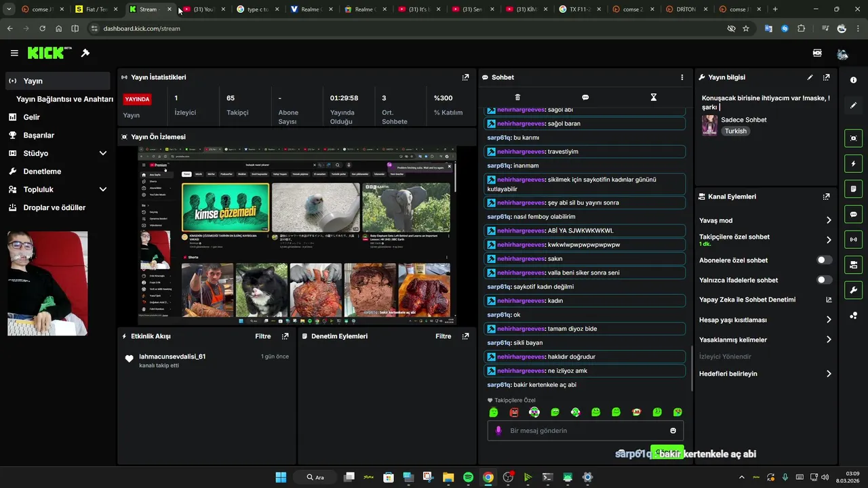Pop out the Kanal Eylemleri panel

click(x=826, y=197)
